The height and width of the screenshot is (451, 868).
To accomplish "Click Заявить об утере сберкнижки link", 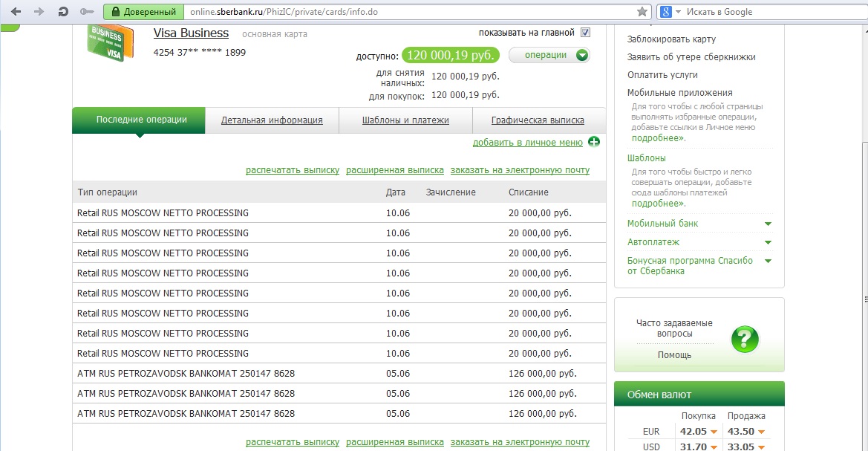I will point(691,57).
